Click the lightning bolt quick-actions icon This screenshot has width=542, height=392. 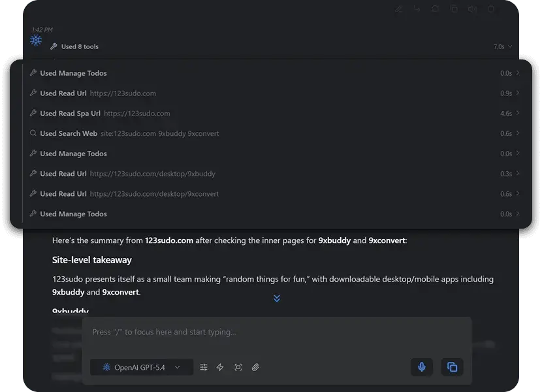pyautogui.click(x=220, y=367)
